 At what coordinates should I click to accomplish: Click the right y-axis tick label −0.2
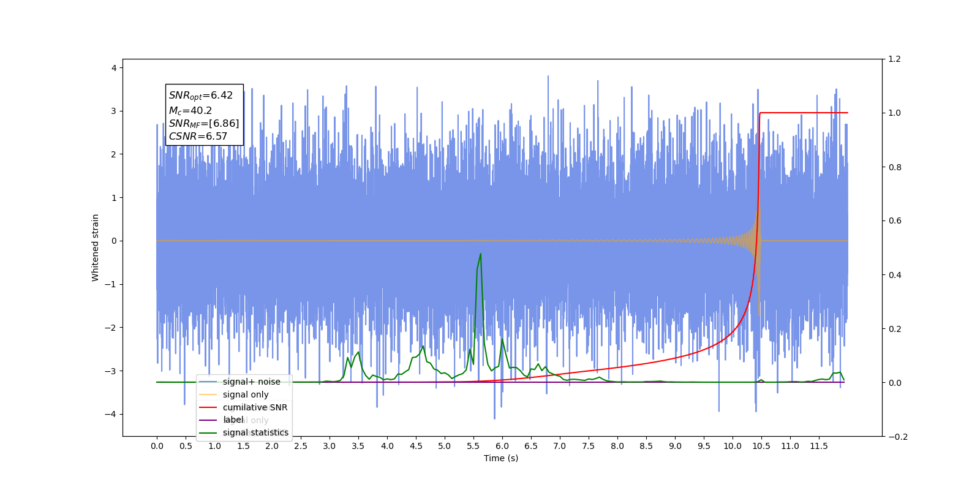pyautogui.click(x=898, y=437)
